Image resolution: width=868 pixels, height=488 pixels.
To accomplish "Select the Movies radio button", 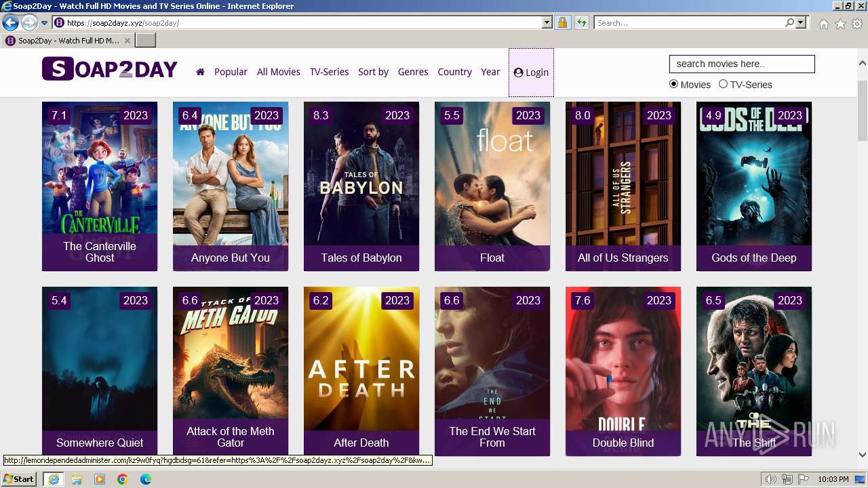I will click(x=673, y=84).
